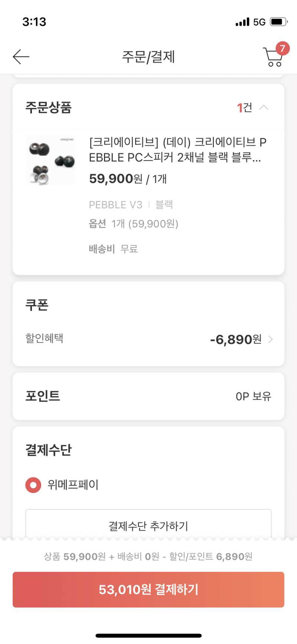Tap the red cart badge showing 7
Screen dimensions: 297x644
coord(283,48)
